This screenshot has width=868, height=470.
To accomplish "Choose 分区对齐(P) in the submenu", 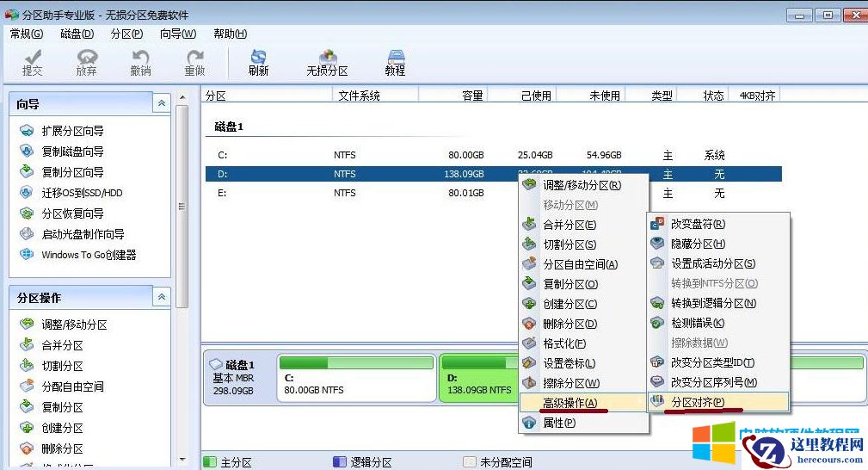I will coord(718,402).
